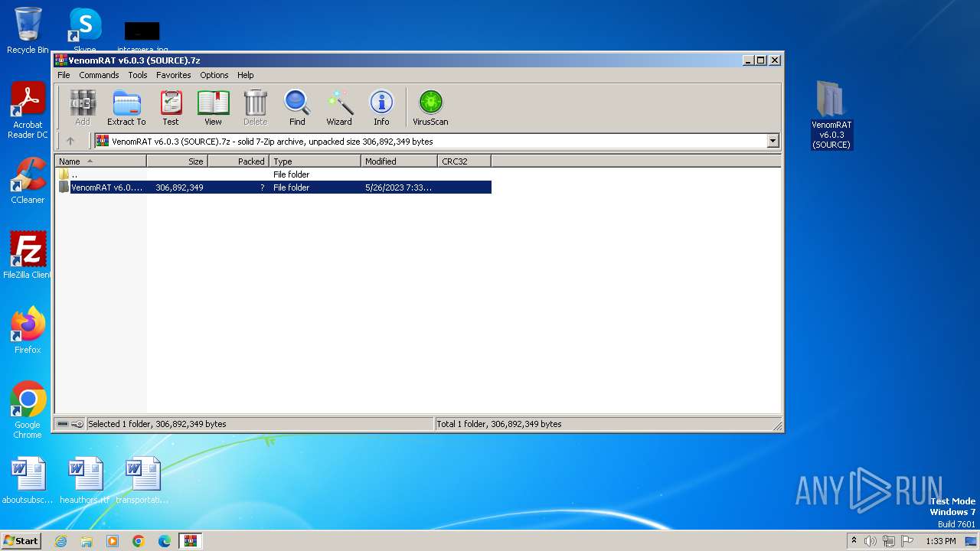Select VenomRAT v6.0.3 (SOURCE) desktop archive
This screenshot has height=551, width=980.
pos(831,115)
